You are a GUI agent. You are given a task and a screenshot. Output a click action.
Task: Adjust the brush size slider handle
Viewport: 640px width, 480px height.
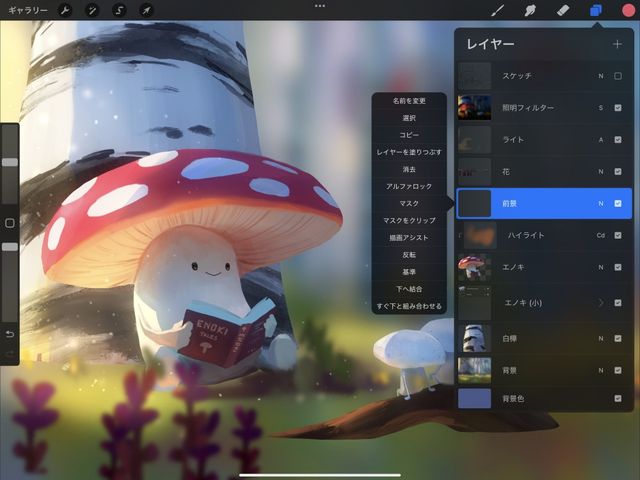pos(10,162)
